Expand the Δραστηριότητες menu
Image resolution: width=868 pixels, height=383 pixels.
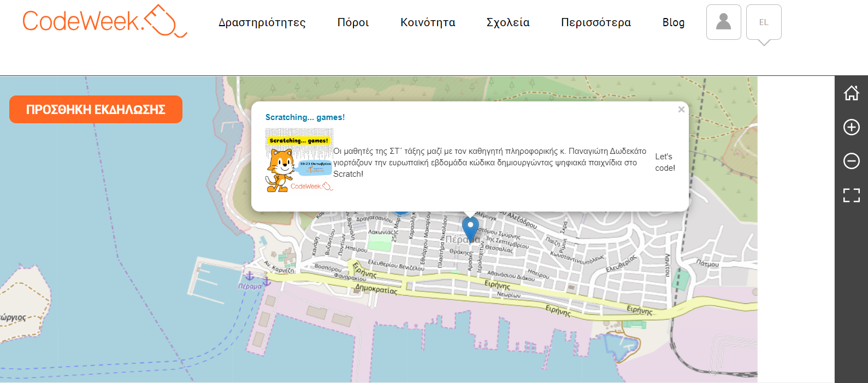tap(262, 22)
